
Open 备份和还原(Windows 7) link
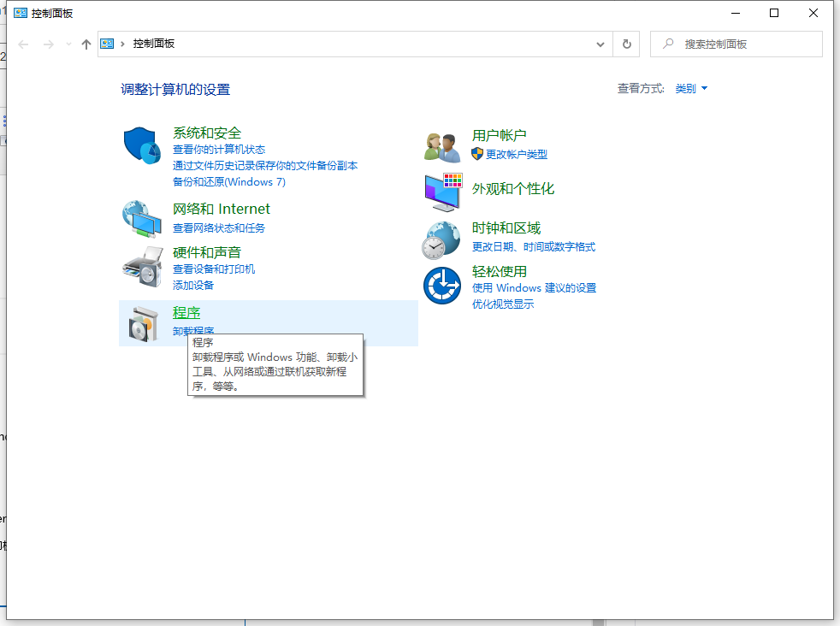pyautogui.click(x=229, y=181)
